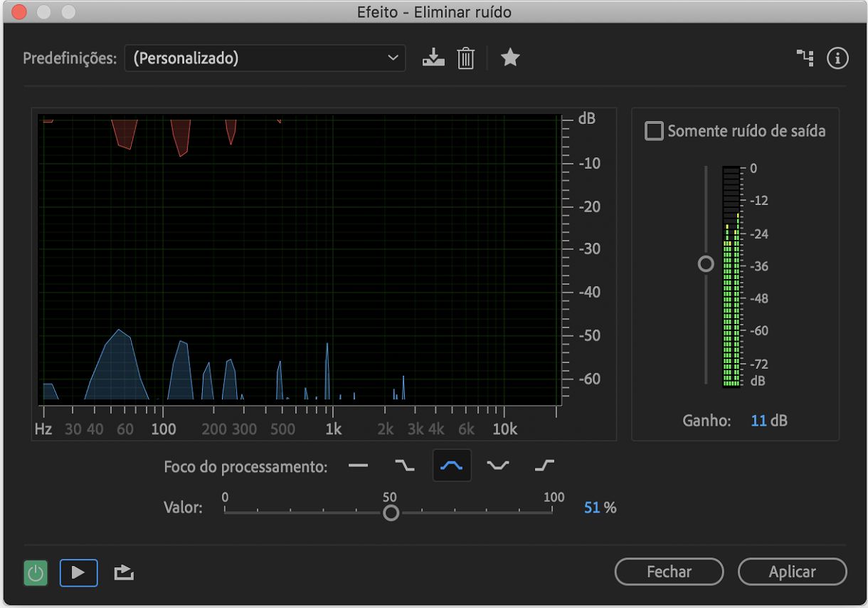This screenshot has height=608, width=868.
Task: Save the current settings as a preset
Action: click(x=433, y=58)
